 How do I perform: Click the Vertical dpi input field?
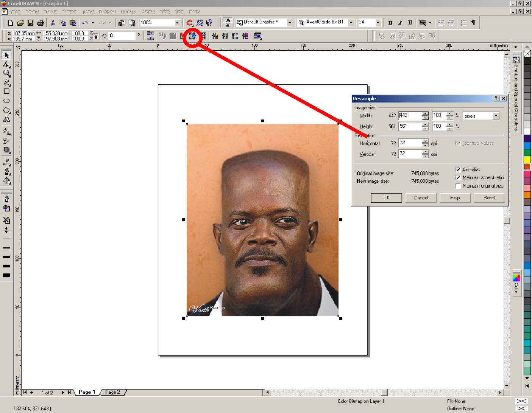coord(410,154)
